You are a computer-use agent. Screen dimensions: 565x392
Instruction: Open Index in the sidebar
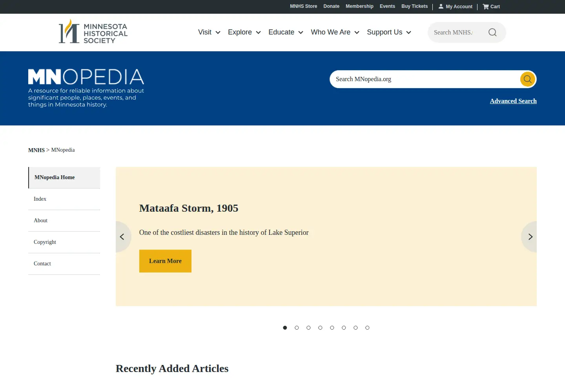click(64, 199)
